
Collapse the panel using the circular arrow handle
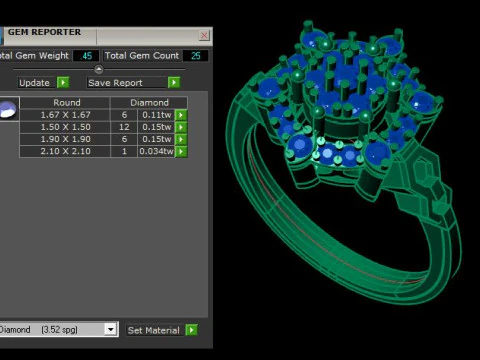tap(99, 69)
